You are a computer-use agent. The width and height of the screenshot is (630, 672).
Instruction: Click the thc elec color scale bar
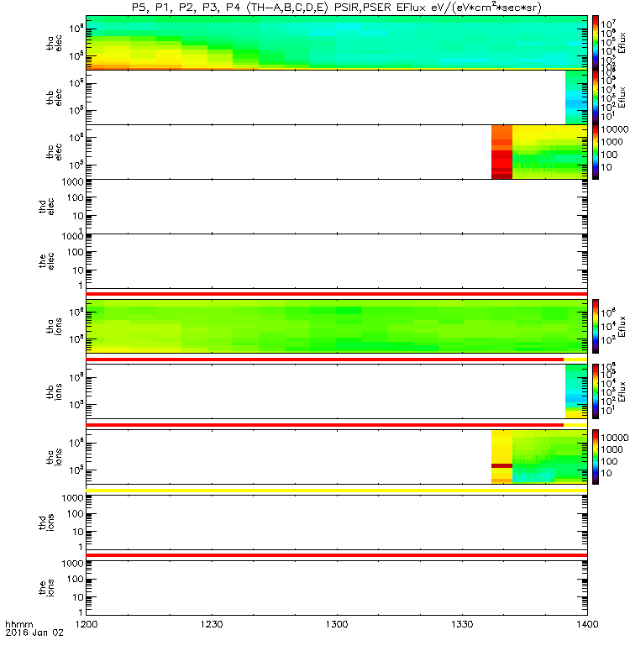coord(596,152)
